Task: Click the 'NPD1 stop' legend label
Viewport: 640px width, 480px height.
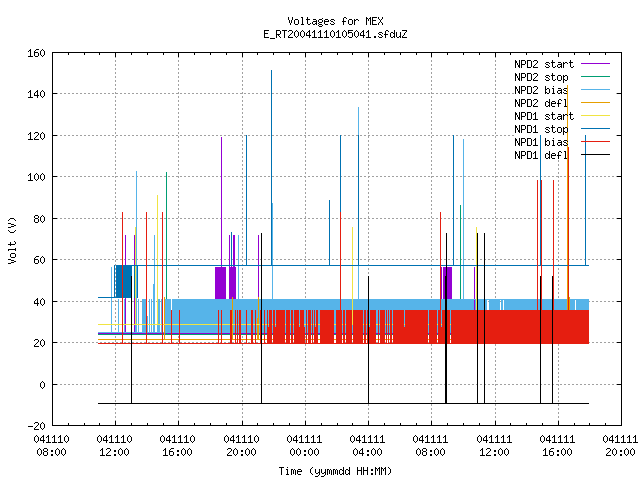Action: pyautogui.click(x=541, y=129)
